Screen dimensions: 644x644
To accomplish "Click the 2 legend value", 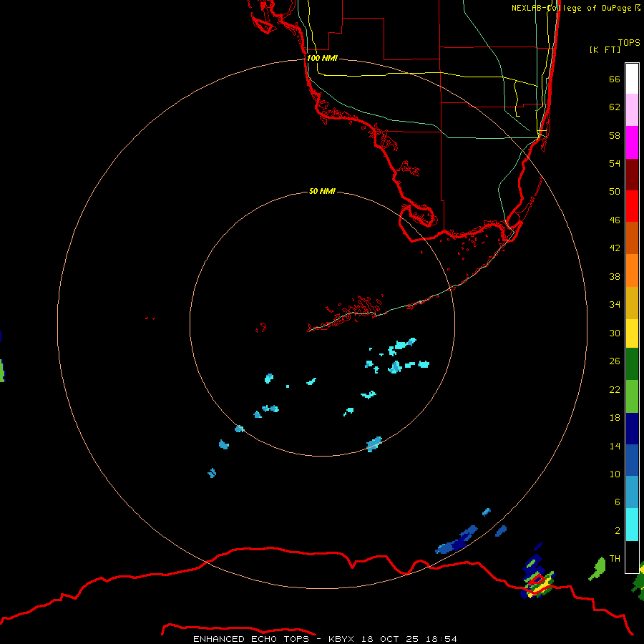I will 617,531.
